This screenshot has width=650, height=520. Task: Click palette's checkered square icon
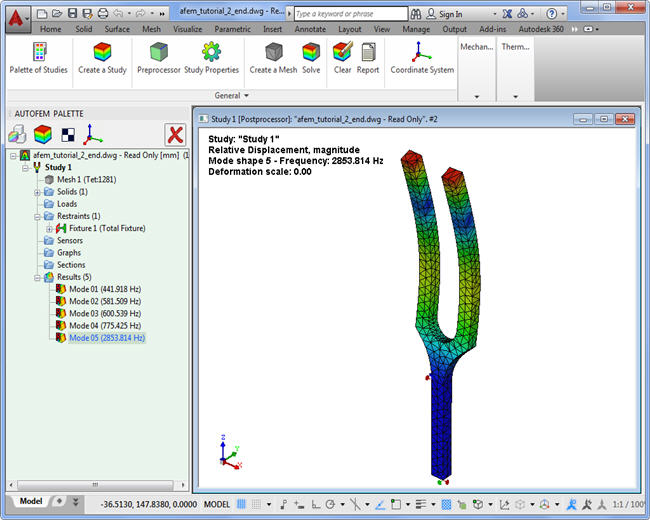[x=68, y=135]
